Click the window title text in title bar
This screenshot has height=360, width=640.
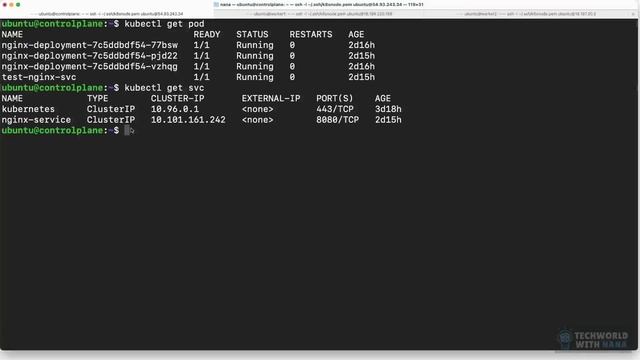322,4
